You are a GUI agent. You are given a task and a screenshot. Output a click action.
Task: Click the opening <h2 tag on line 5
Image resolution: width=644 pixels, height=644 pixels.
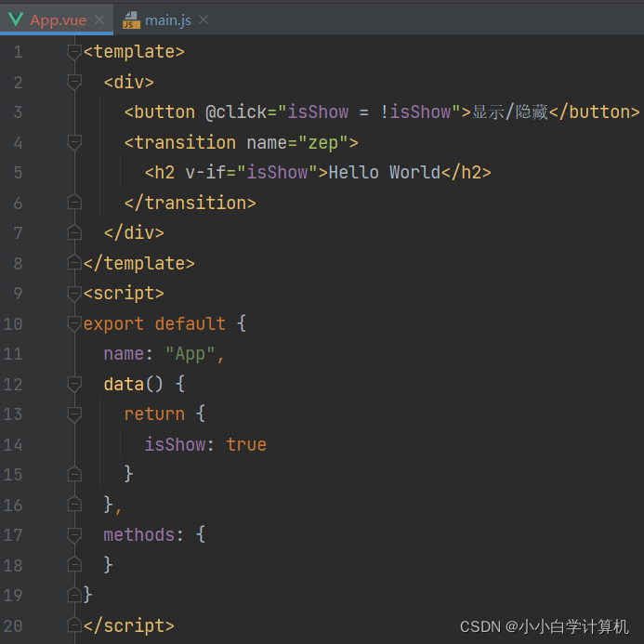[160, 173]
